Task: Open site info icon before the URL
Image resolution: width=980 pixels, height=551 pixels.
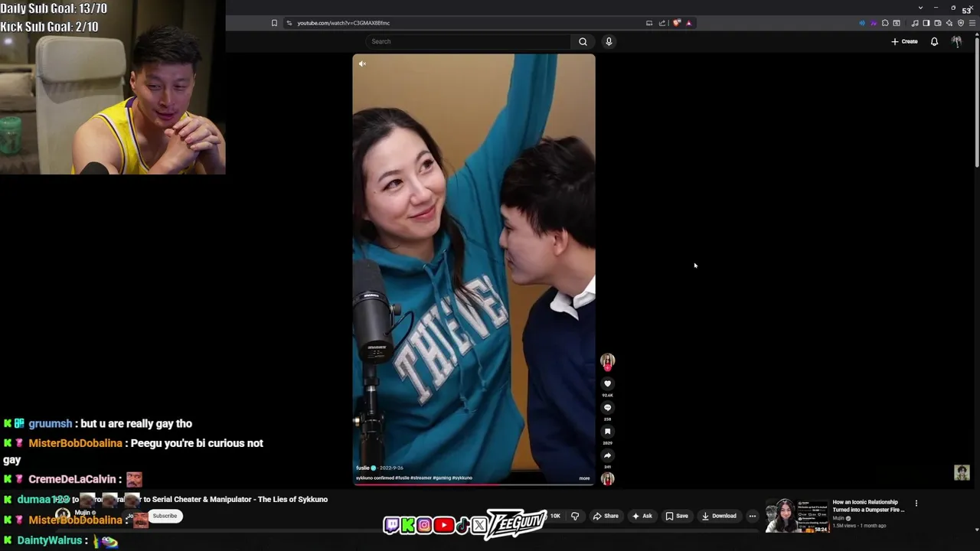Action: (x=289, y=23)
